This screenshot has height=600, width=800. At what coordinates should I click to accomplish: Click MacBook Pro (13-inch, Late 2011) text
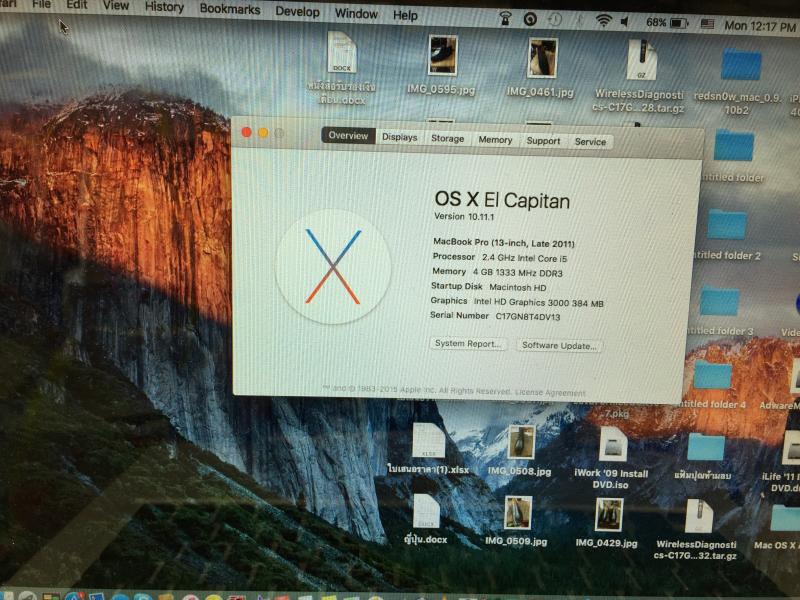click(x=504, y=242)
